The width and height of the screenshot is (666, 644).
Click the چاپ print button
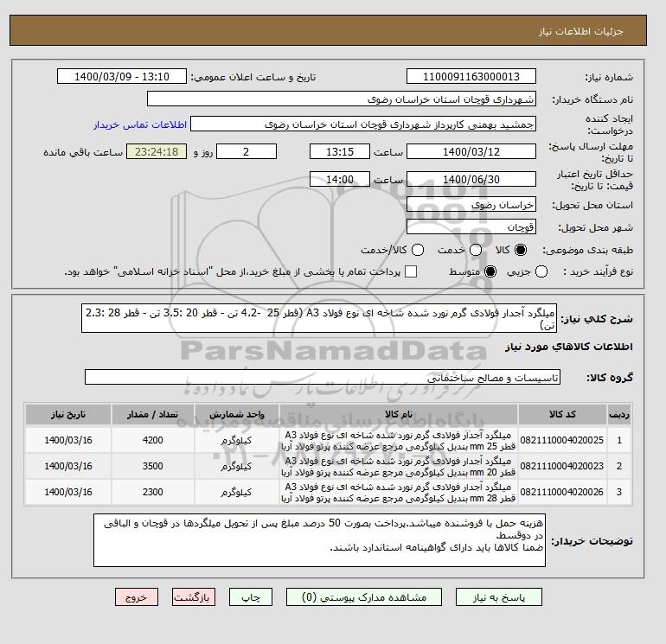click(x=251, y=597)
